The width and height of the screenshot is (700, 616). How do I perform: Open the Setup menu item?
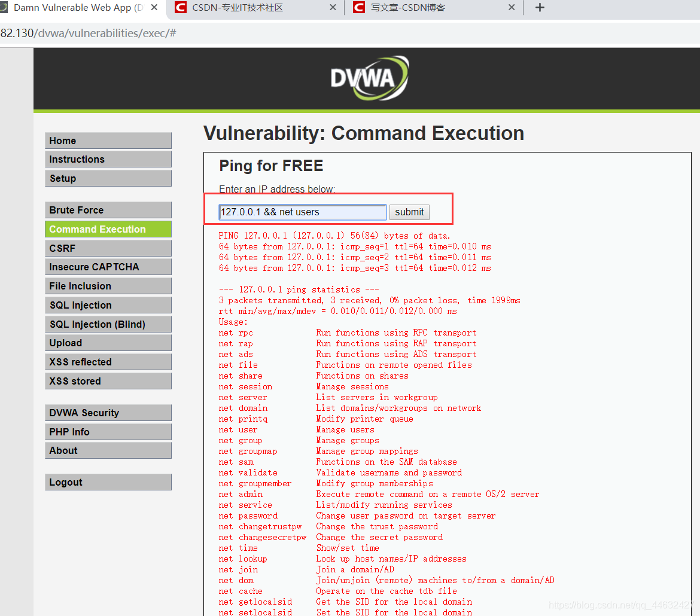108,179
